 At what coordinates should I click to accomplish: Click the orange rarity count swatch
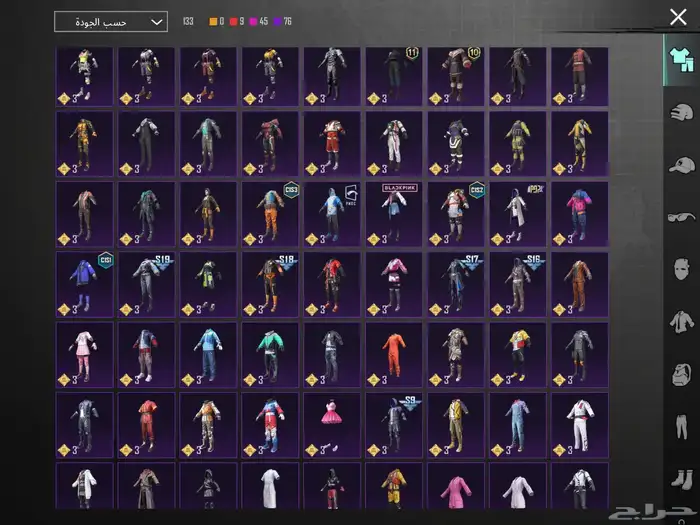click(213, 21)
